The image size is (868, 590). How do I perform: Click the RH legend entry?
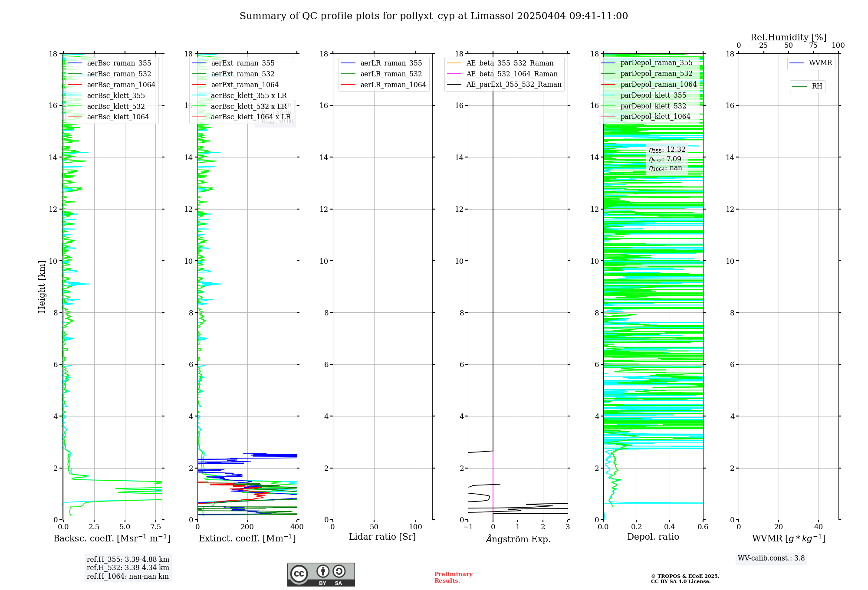pos(816,86)
